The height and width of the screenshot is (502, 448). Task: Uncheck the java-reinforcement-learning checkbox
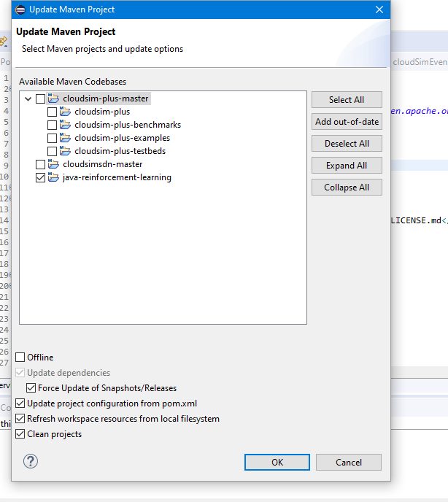[x=40, y=177]
